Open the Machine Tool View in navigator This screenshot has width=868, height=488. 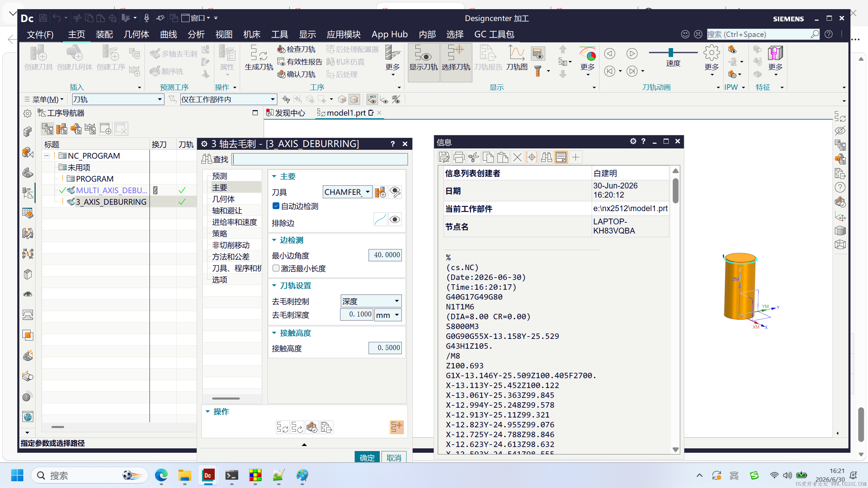[61, 129]
